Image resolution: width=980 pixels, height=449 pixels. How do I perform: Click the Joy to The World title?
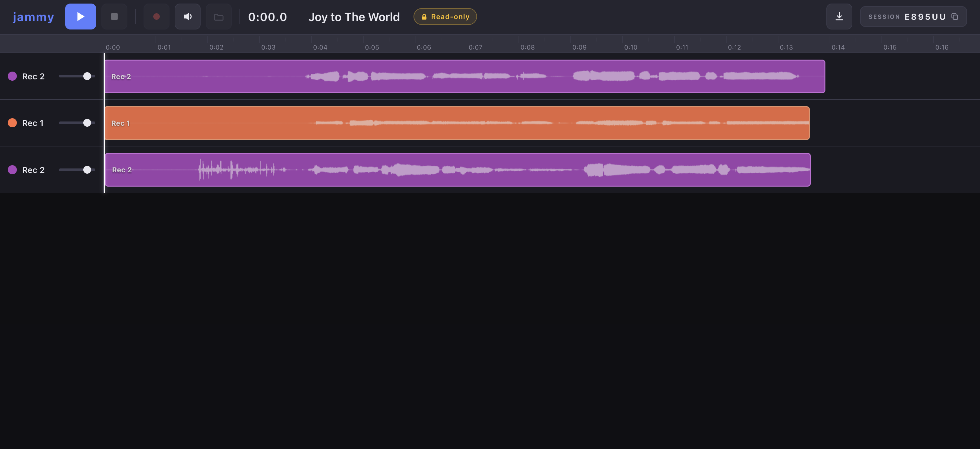[354, 17]
